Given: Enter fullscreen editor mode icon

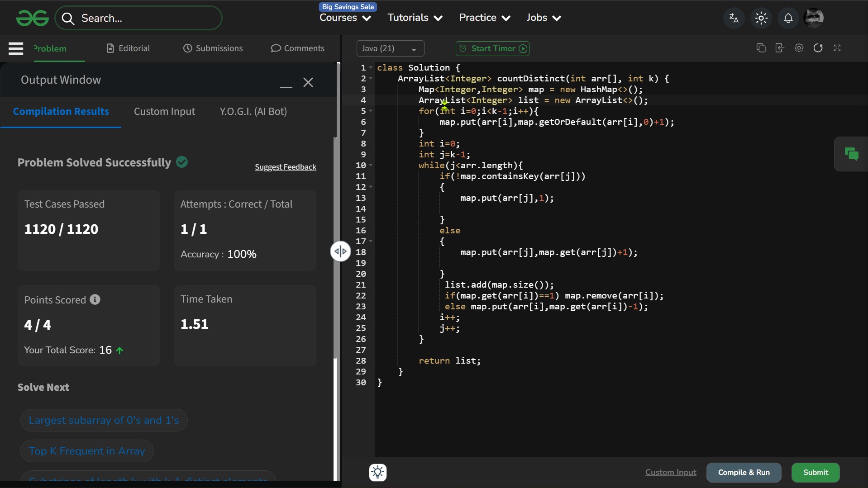Looking at the screenshot, I should [837, 48].
